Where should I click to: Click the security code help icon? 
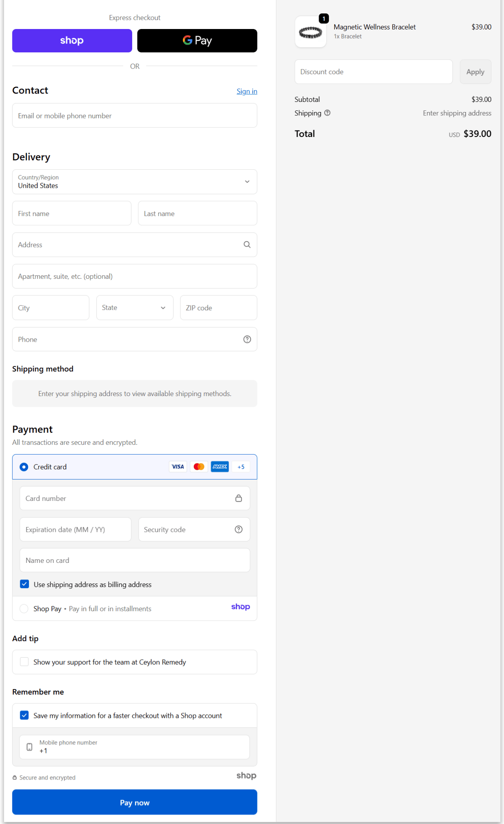tap(239, 529)
